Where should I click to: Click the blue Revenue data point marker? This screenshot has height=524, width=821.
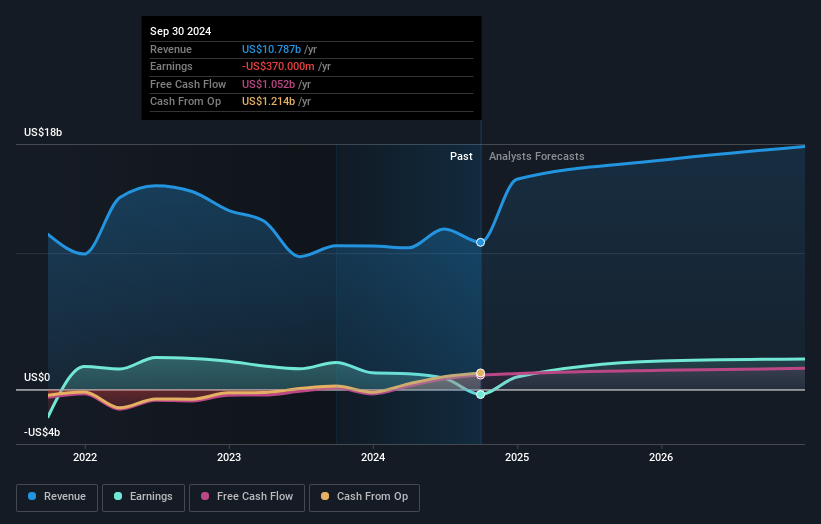(480, 242)
